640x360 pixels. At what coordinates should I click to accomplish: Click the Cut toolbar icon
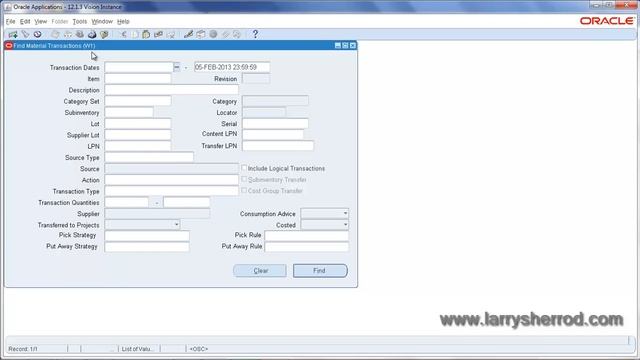[x=123, y=34]
